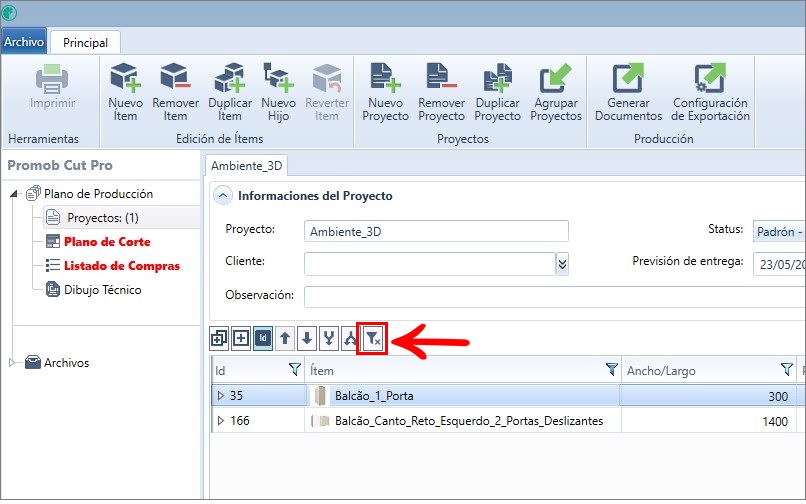Viewport: 806px width, 504px height.
Task: Click Duplicar Proyecto icon
Action: [x=497, y=78]
